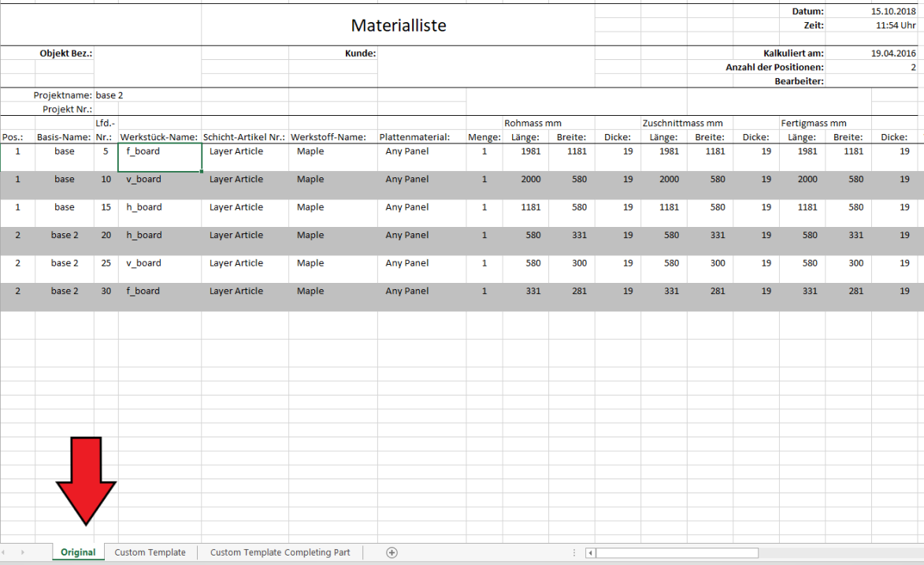
Task: Click the horizontal scrollbar left arrow
Action: tap(591, 553)
